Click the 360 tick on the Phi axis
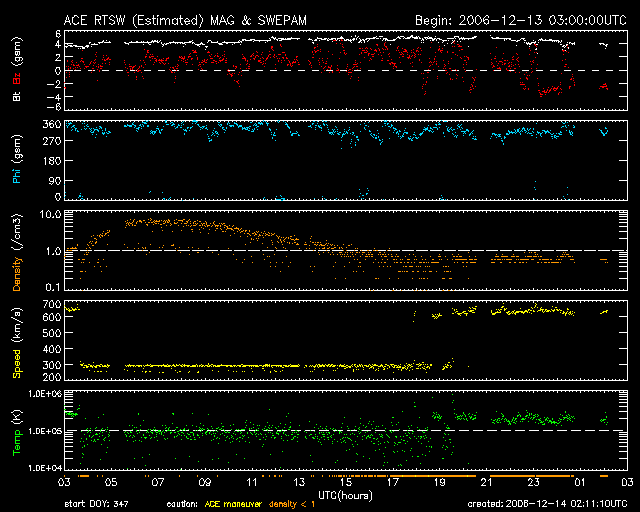The height and width of the screenshot is (512, 640). pyautogui.click(x=51, y=124)
